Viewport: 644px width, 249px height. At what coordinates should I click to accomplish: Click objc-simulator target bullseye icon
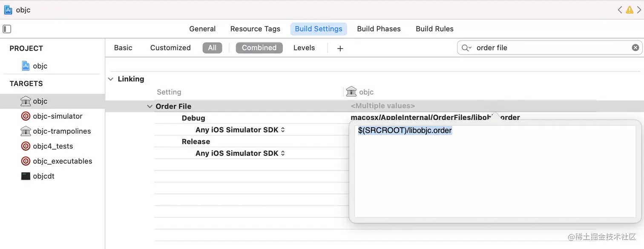click(x=26, y=116)
